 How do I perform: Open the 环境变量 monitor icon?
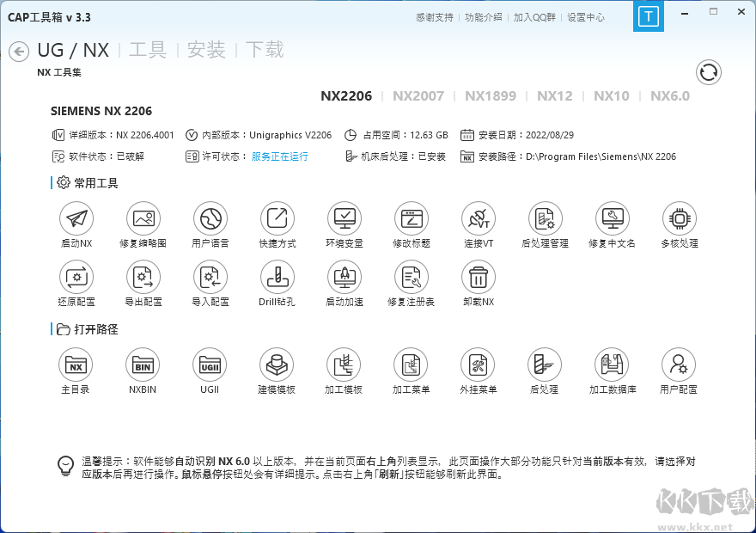pos(344,218)
